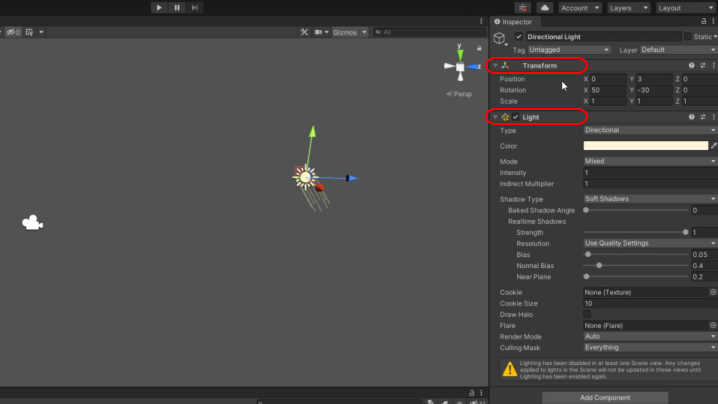The height and width of the screenshot is (404, 718).
Task: Open the Mode dropdown showing Mixed
Action: [650, 161]
